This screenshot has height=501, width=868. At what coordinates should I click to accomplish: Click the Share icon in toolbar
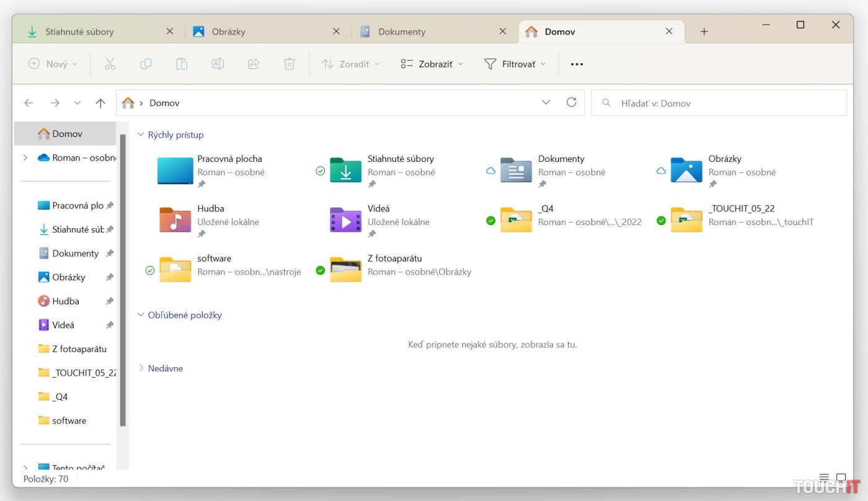tap(254, 64)
